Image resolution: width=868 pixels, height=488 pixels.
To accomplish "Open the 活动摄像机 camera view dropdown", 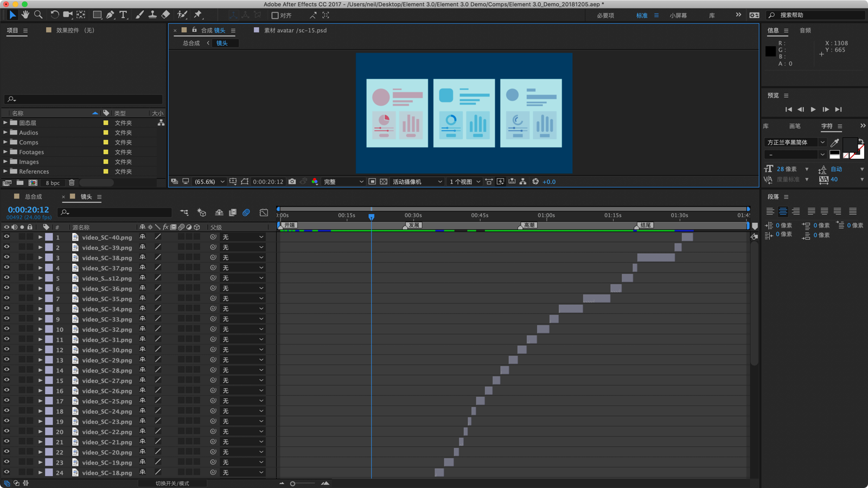I will 417,182.
